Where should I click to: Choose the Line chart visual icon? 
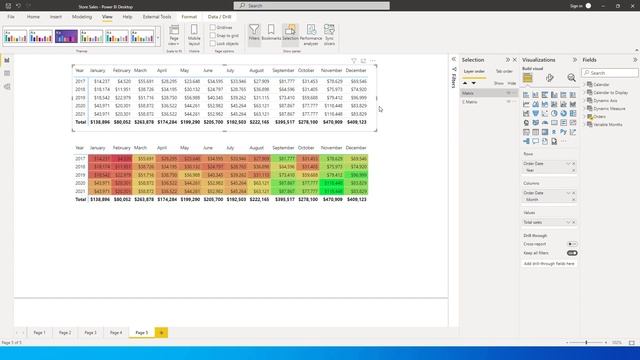pyautogui.click(x=526, y=104)
